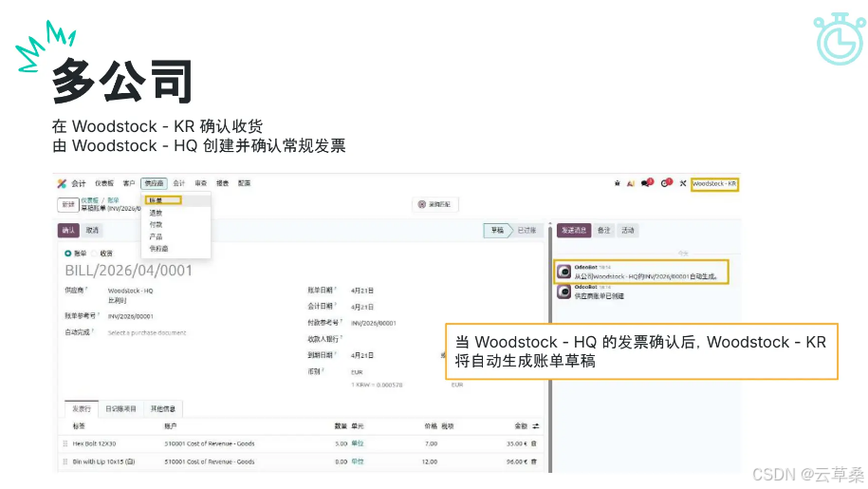This screenshot has width=868, height=489.
Task: Click the 单位 unit link in the Hex Bolt row
Action: pyautogui.click(x=358, y=443)
